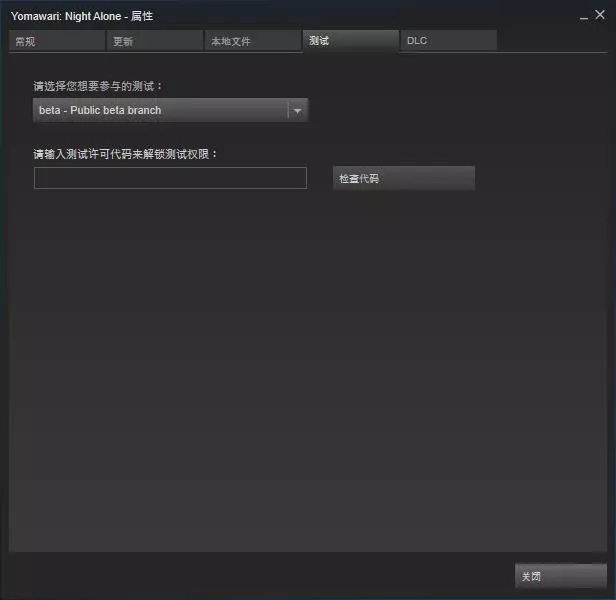Click the 请输入测试许可代码来解锁测试权限 label
This screenshot has width=616, height=600.
click(125, 154)
